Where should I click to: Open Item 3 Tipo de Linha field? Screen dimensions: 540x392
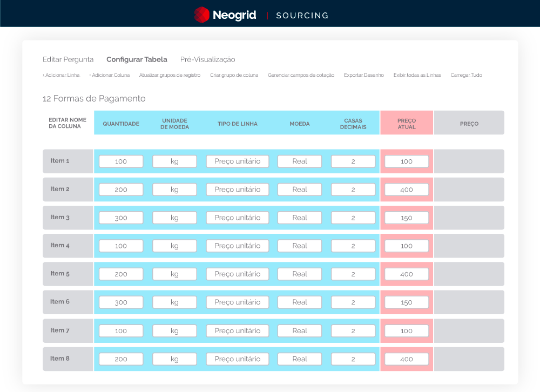pyautogui.click(x=237, y=218)
